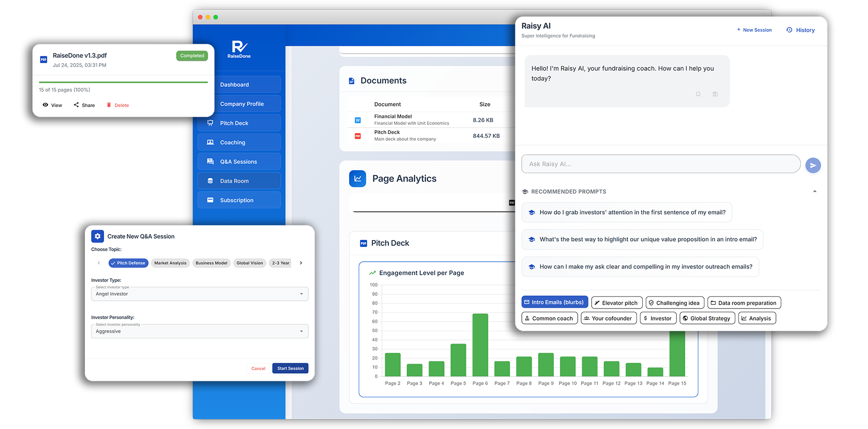Screen dimensions: 868x429
Task: Click the Ask Raisy AI input field
Action: click(661, 164)
